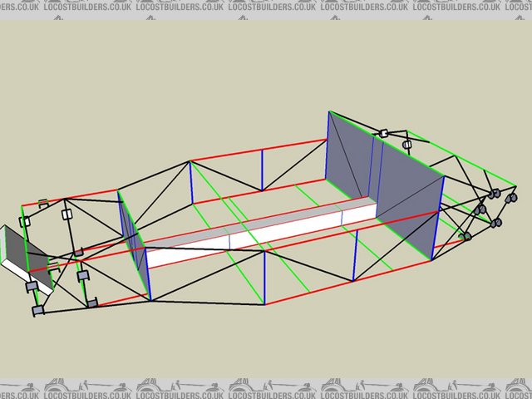Viewport: 532px width, 399px height.
Task: Select the white bracket on upper front frame
Action: click(x=66, y=214)
